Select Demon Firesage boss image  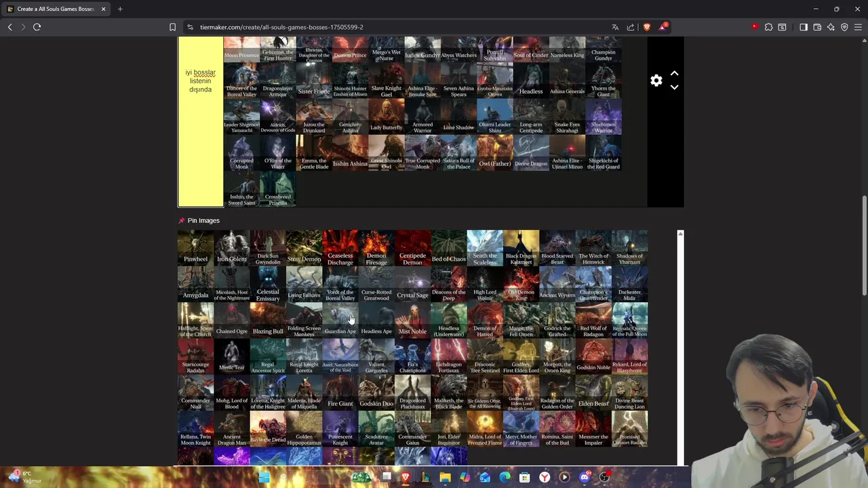pyautogui.click(x=376, y=248)
